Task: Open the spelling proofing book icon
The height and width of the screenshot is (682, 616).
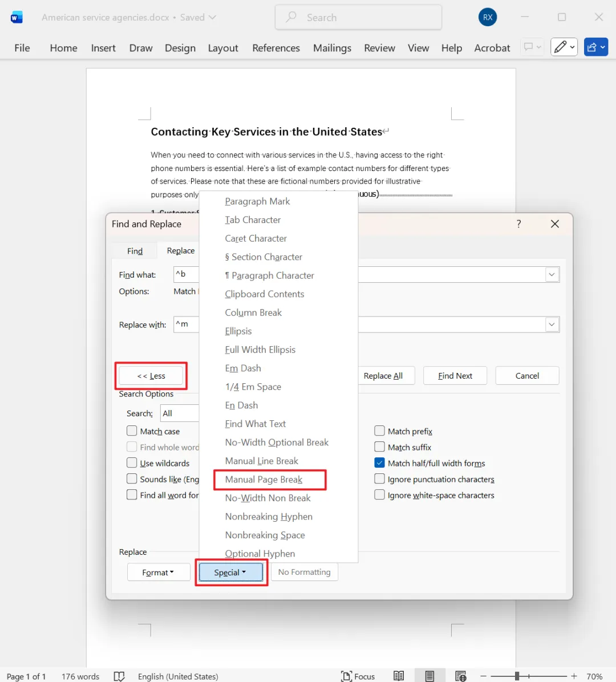Action: tap(119, 676)
